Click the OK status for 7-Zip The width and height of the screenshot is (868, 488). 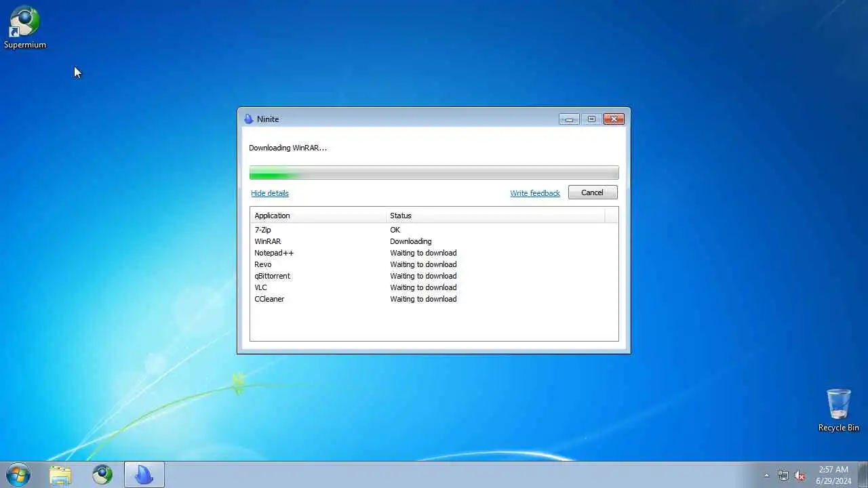[395, 230]
